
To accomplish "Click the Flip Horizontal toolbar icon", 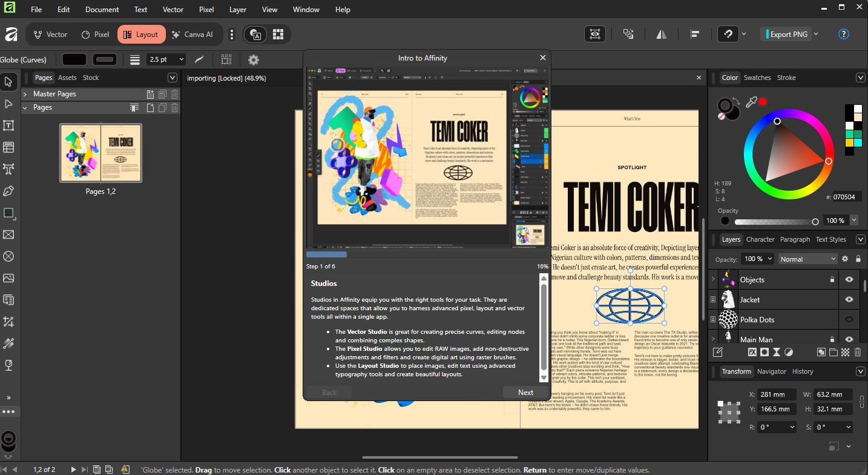I will [x=662, y=35].
